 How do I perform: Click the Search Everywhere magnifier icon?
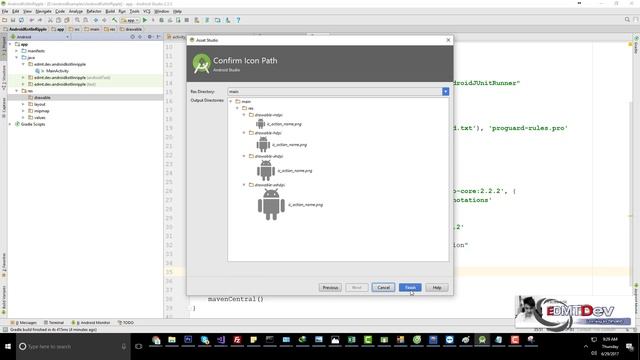(627, 20)
